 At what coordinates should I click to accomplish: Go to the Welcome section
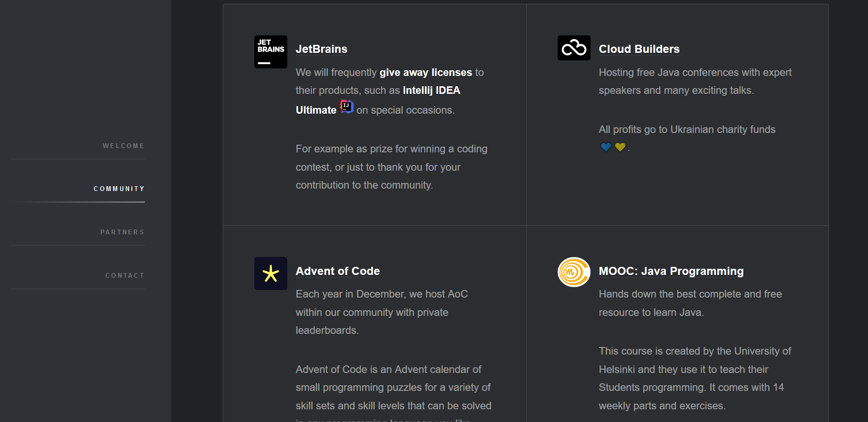pos(123,146)
